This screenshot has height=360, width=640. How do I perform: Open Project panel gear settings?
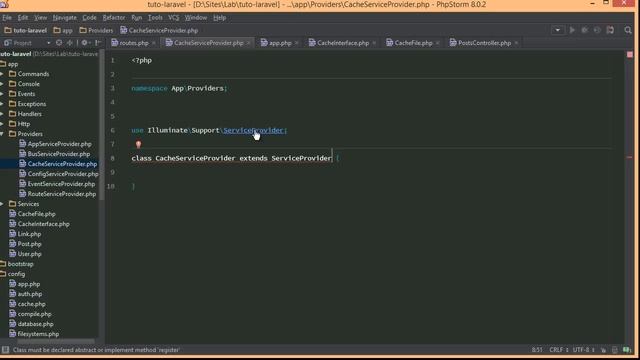click(85, 42)
